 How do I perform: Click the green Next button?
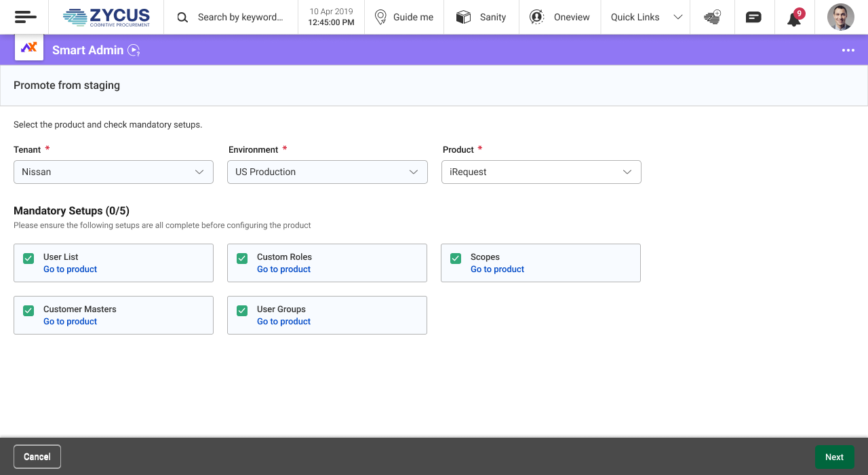click(834, 457)
